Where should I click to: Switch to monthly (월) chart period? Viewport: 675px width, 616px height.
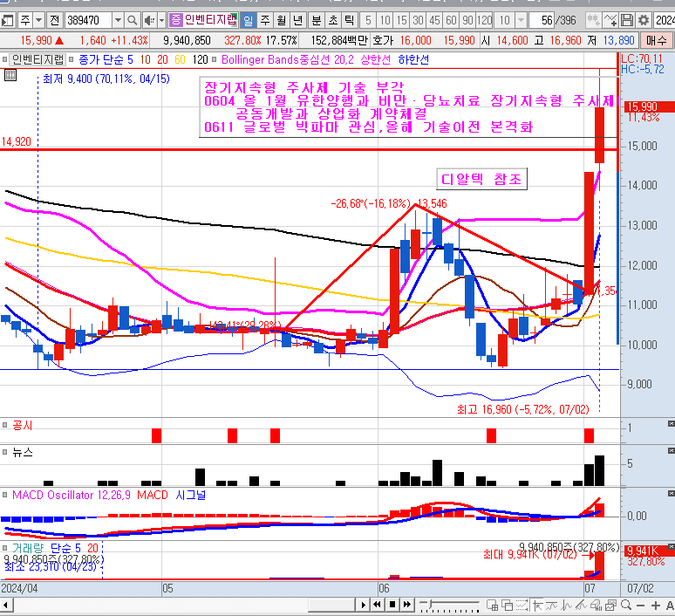tap(282, 19)
